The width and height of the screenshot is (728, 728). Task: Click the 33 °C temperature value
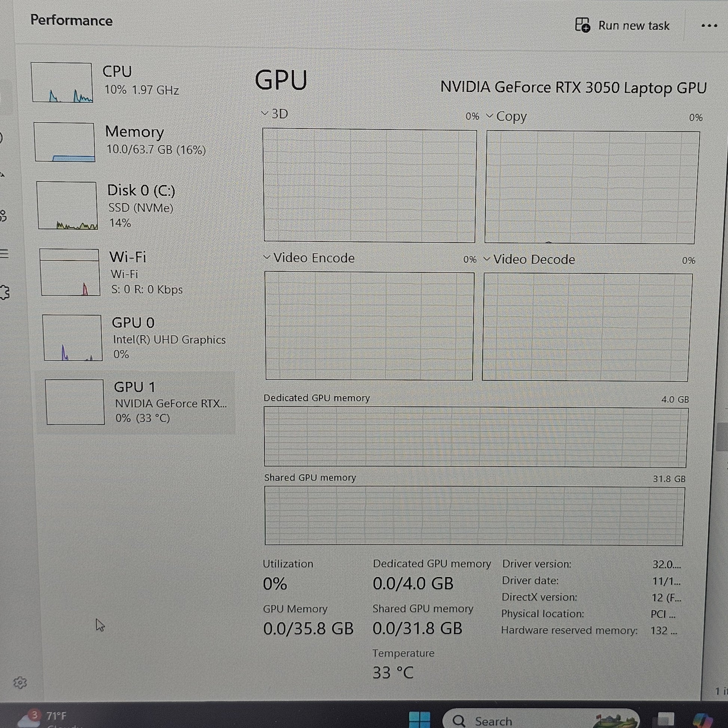tap(393, 673)
